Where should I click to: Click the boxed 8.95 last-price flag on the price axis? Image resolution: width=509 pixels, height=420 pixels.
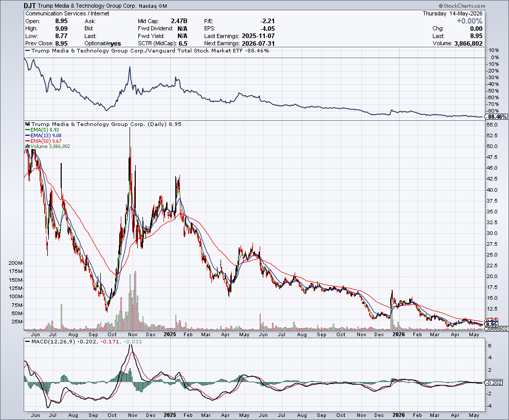click(492, 324)
